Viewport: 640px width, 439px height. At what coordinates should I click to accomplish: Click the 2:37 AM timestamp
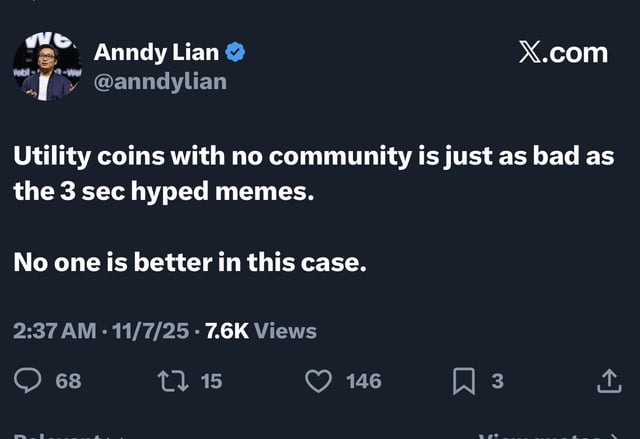click(x=55, y=331)
